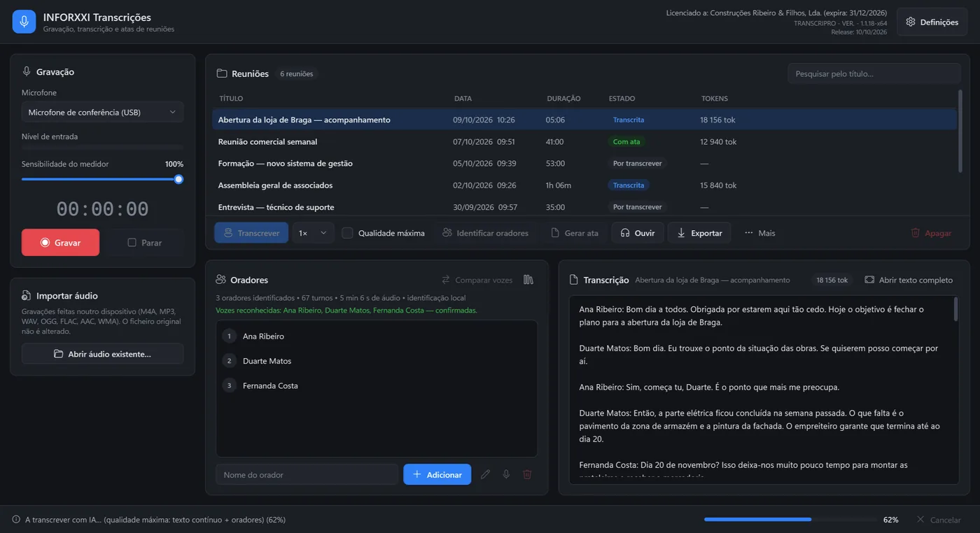The height and width of the screenshot is (533, 980).
Task: Click the audio file icon beside Importar áudio
Action: pos(27,296)
